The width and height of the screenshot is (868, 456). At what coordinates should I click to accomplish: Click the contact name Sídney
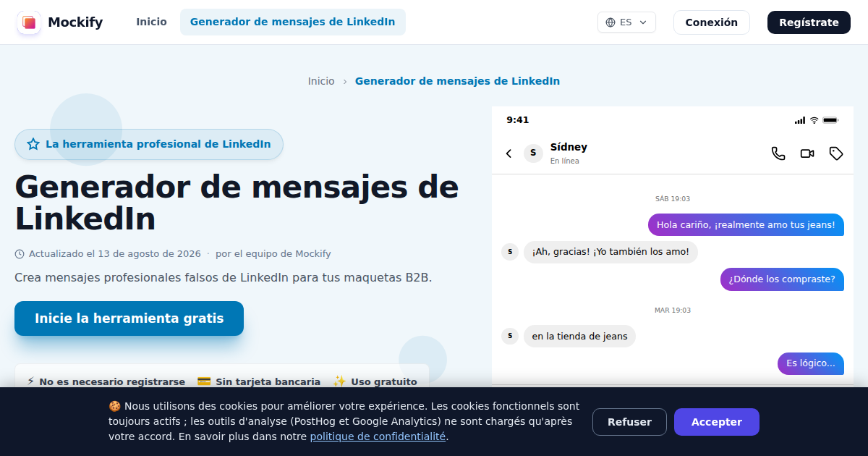click(569, 147)
